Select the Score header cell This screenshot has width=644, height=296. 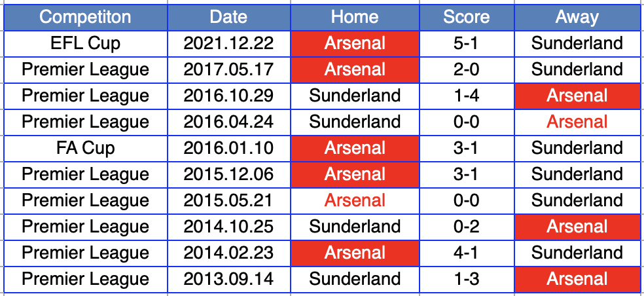click(466, 17)
